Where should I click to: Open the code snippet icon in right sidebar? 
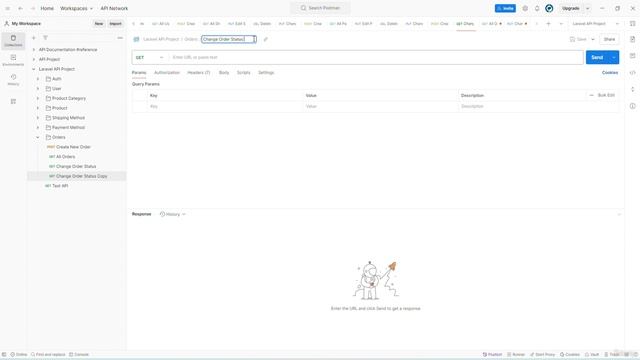point(632,73)
